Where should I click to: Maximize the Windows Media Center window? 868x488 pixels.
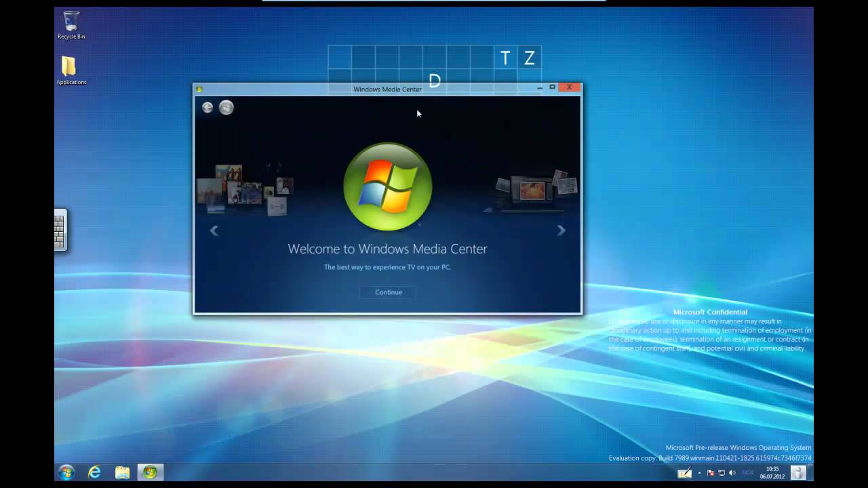tap(552, 87)
